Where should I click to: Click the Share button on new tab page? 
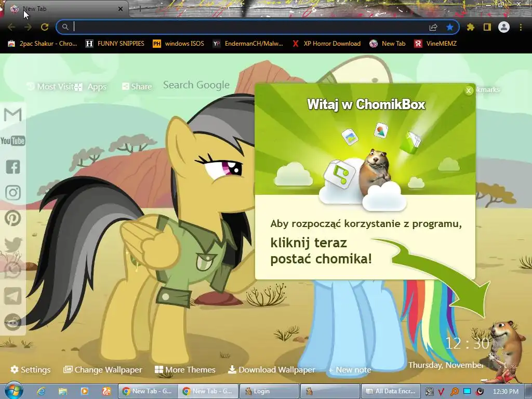137,87
